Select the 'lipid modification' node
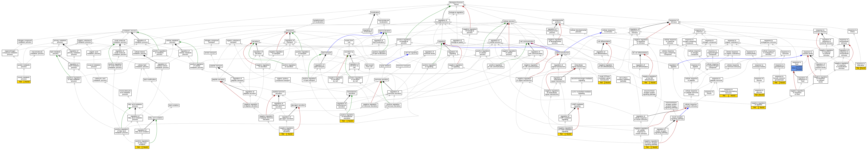Image resolution: width=868 pixels, height=150 pixels. 150,79
